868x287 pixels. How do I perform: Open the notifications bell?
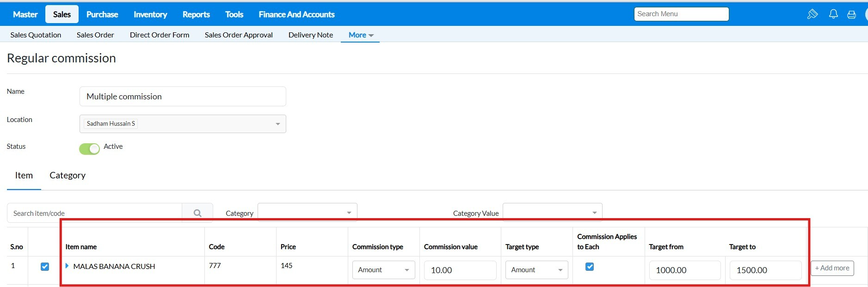point(833,14)
